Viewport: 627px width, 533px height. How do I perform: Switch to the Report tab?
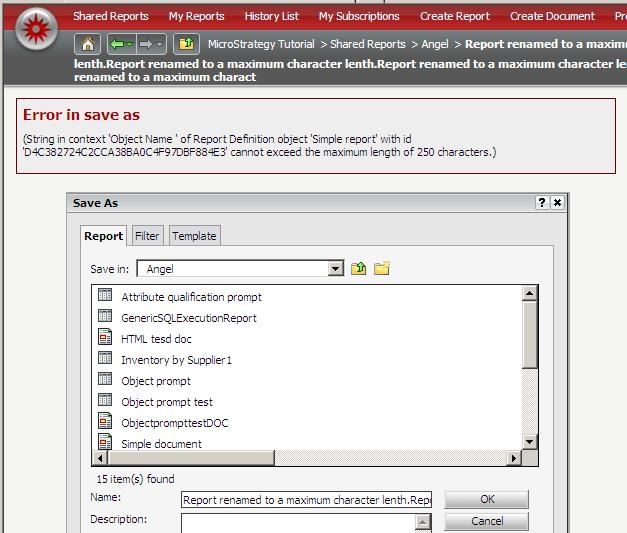pyautogui.click(x=104, y=236)
